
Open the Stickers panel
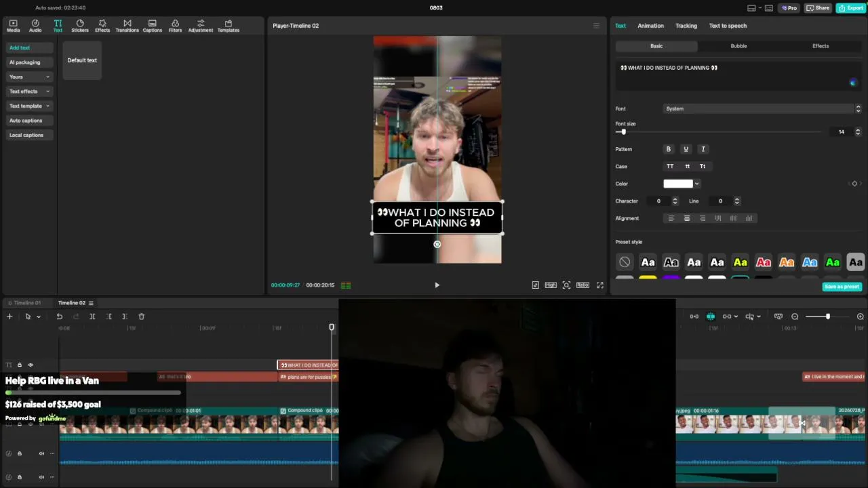coord(80,26)
